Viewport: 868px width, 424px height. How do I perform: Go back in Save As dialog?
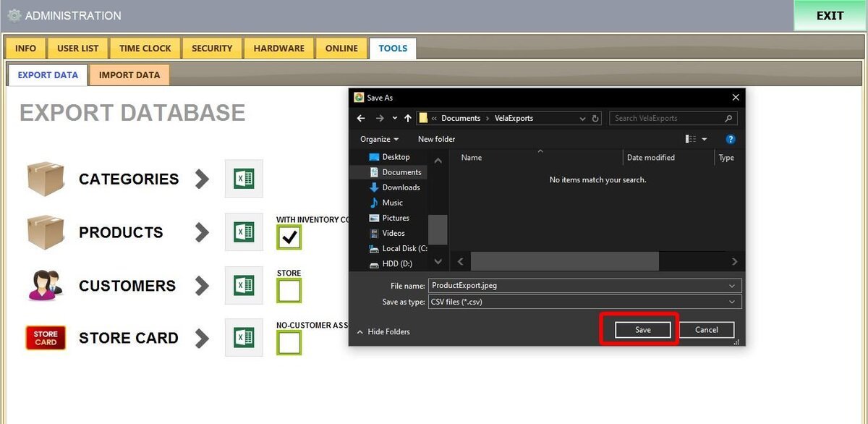[x=361, y=118]
